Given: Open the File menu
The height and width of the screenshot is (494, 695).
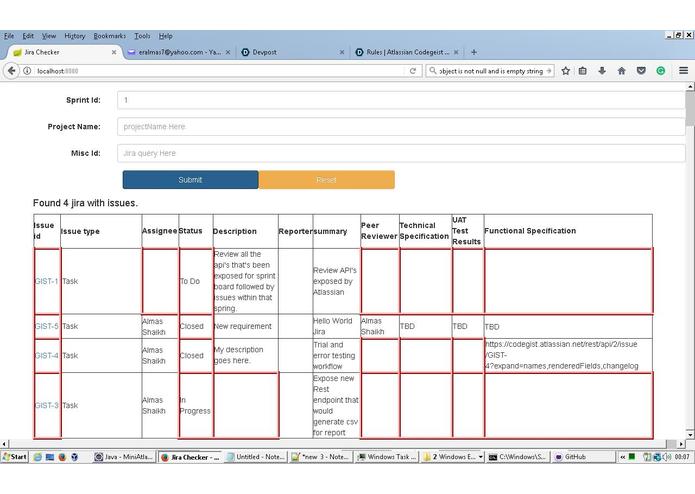Looking at the screenshot, I should click(x=9, y=36).
